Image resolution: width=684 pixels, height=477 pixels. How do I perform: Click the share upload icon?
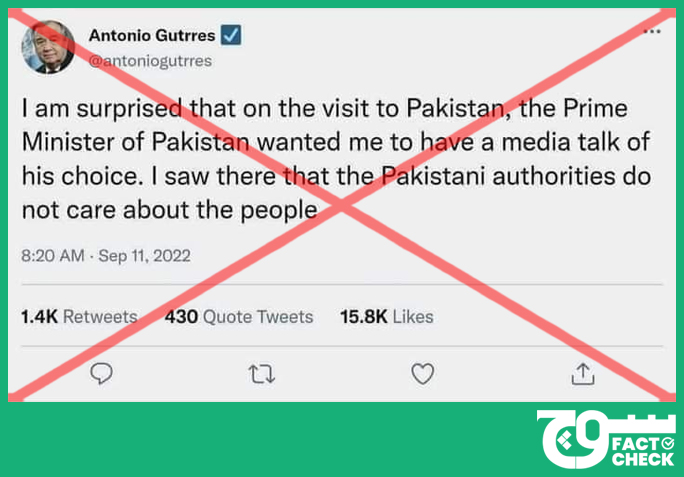coord(583,374)
